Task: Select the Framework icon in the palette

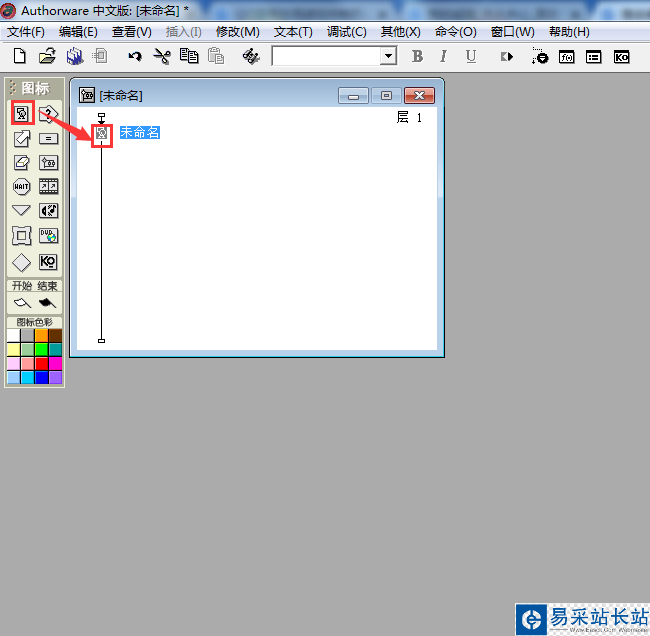Action: pos(22,236)
